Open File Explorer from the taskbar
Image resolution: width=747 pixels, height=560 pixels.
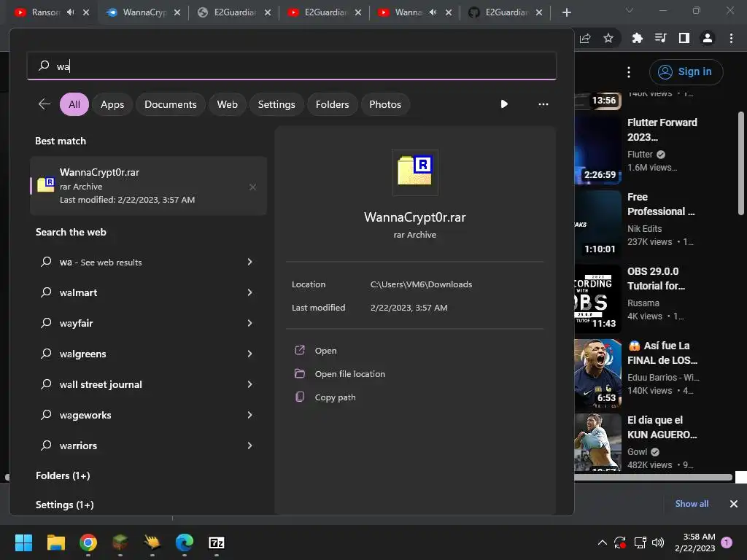click(56, 542)
